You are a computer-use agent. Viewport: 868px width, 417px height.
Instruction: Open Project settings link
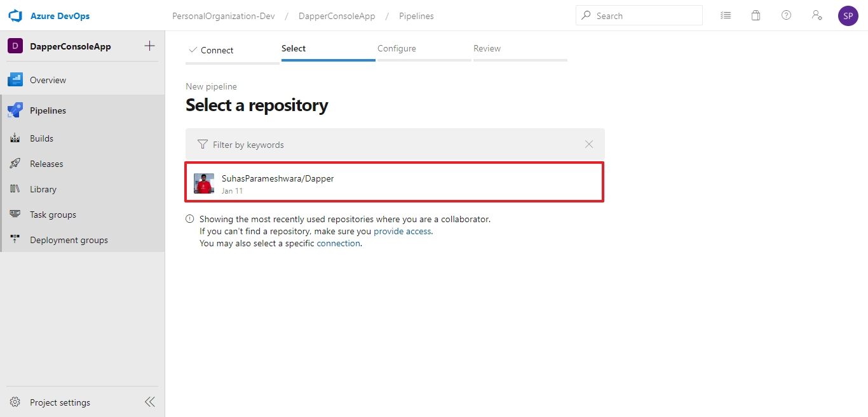60,402
